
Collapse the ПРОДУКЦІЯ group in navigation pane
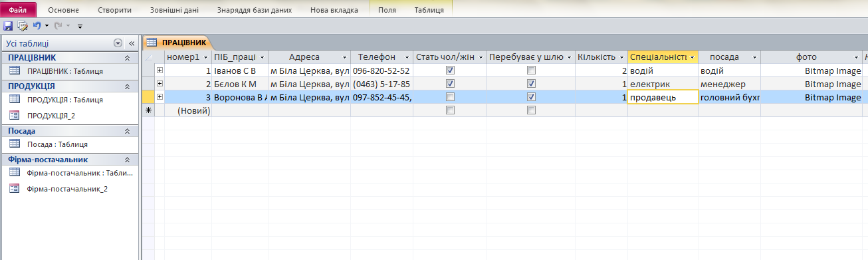click(127, 86)
